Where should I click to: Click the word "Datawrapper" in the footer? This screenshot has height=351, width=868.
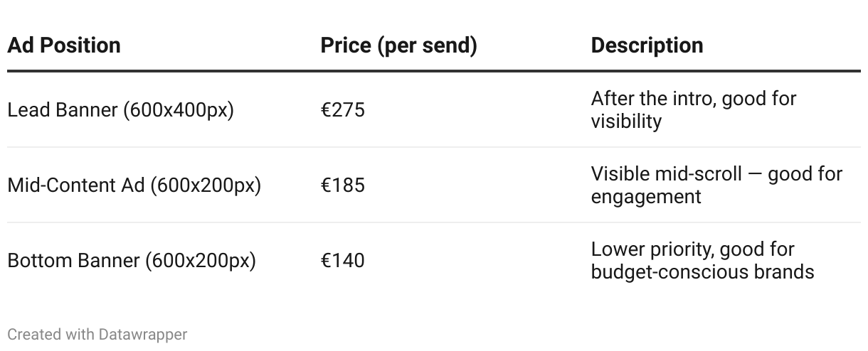[142, 334]
